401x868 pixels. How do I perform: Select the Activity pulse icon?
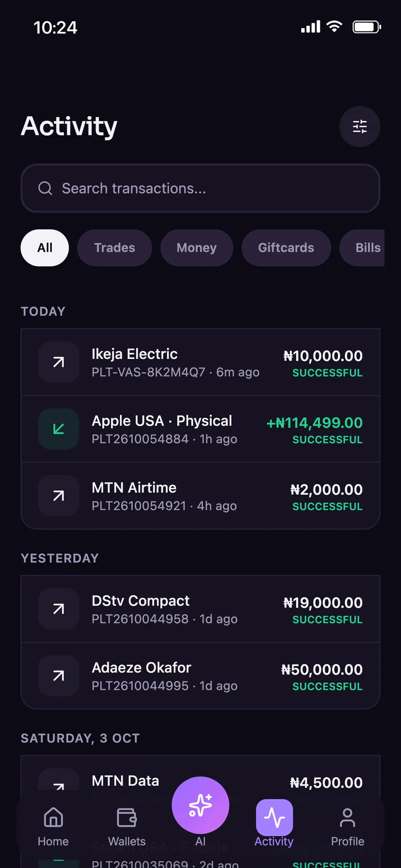pos(275,818)
